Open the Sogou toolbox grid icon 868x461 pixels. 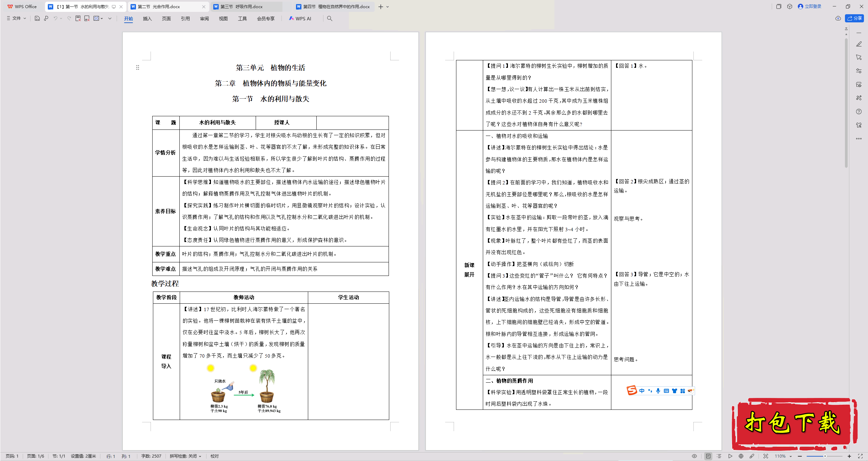pyautogui.click(x=683, y=391)
